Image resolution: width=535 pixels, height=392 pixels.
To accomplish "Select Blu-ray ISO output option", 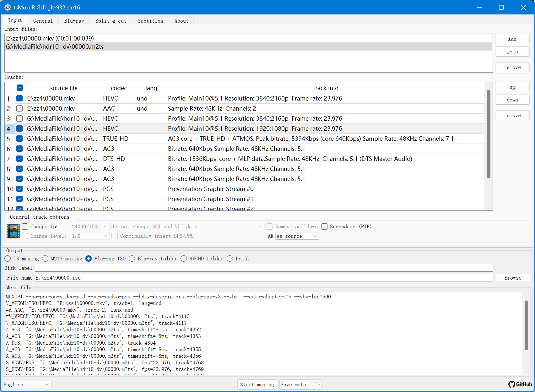I will 89,259.
